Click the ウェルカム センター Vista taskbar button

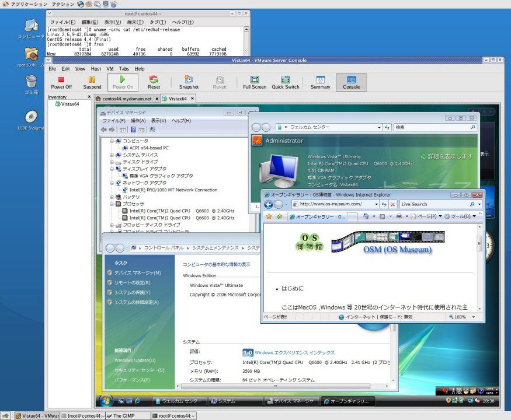179,401
